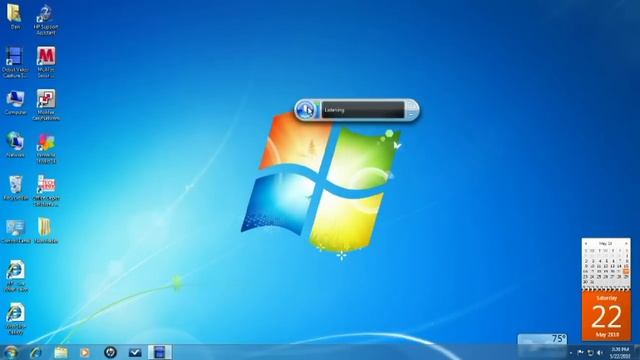The image size is (640, 360).
Task: Open McAfee Security red M shortcut
Action: click(46, 62)
